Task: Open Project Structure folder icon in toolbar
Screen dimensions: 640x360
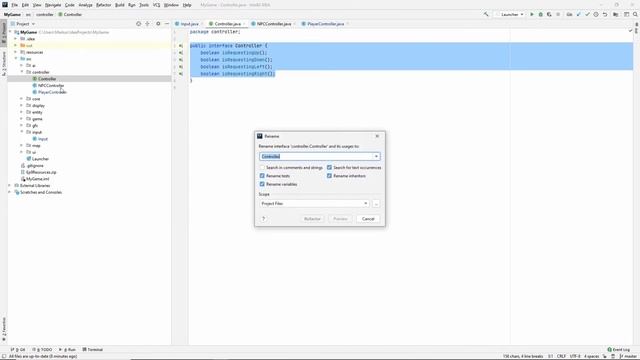Action: click(x=616, y=14)
